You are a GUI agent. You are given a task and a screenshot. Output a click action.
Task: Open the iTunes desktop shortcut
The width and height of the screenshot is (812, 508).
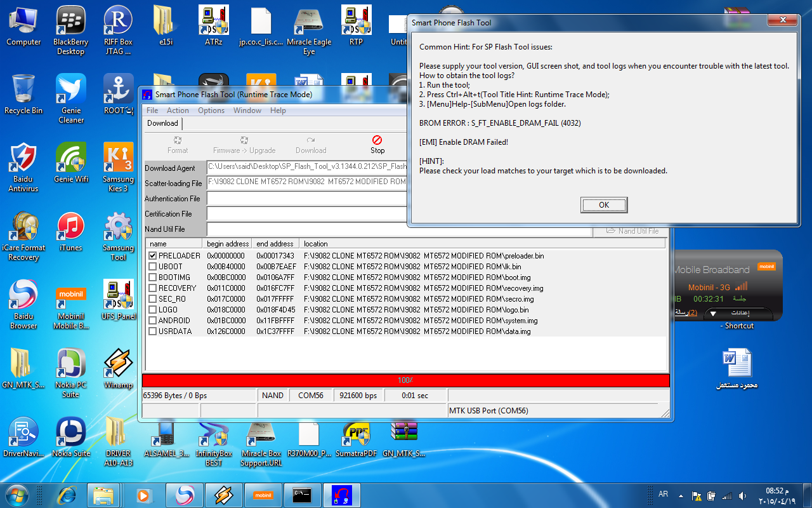[71, 231]
